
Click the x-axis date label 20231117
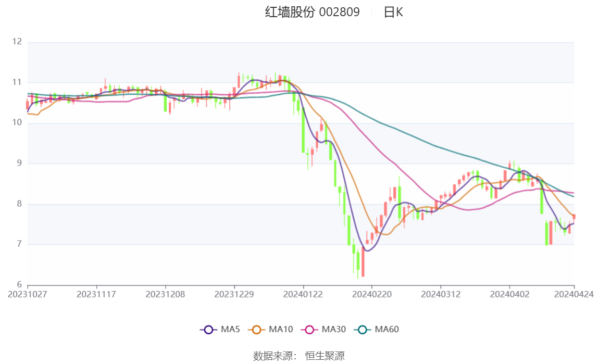point(96,295)
